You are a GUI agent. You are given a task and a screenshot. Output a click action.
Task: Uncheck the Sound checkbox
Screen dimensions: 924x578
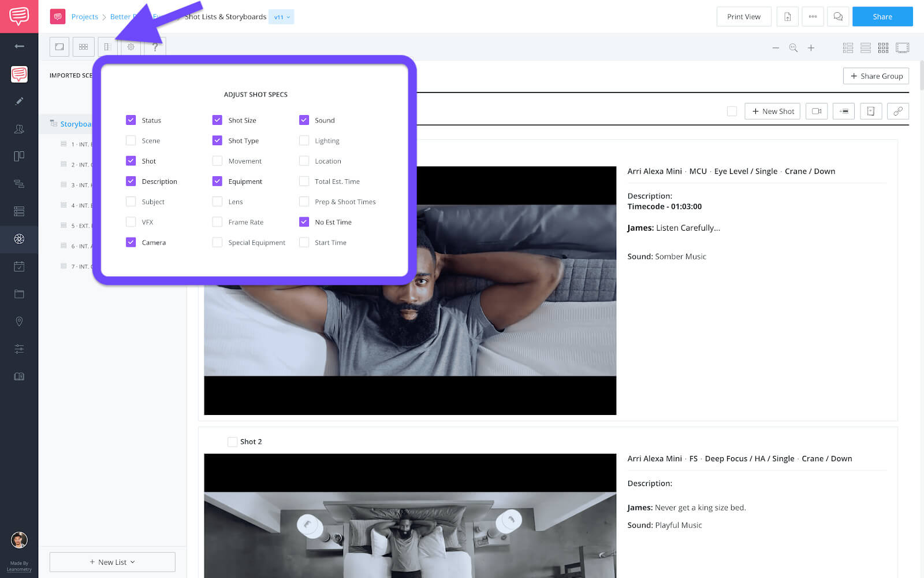304,120
